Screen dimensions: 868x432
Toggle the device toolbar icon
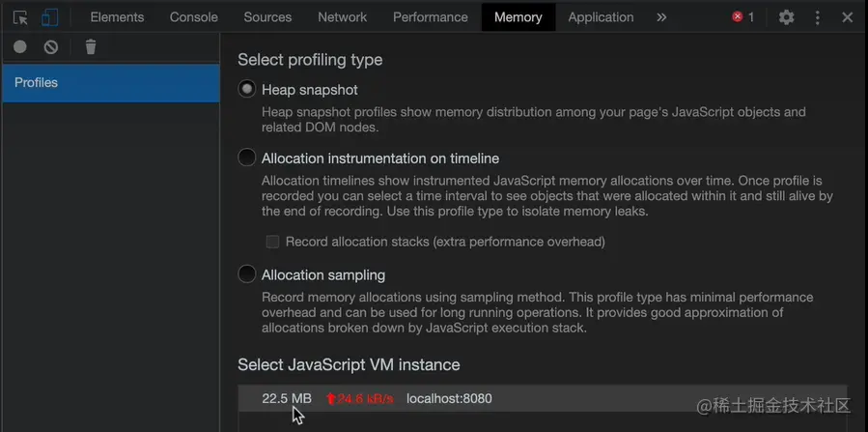[x=49, y=17]
